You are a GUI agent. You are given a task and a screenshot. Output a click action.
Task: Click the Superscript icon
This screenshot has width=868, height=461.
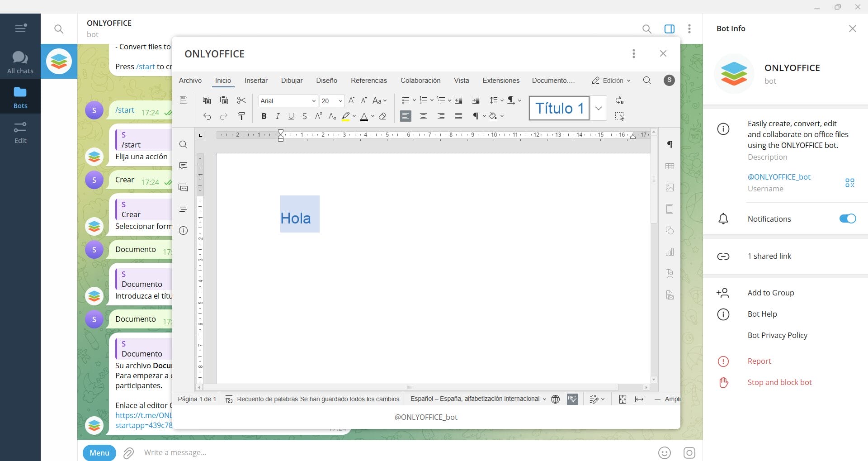318,116
